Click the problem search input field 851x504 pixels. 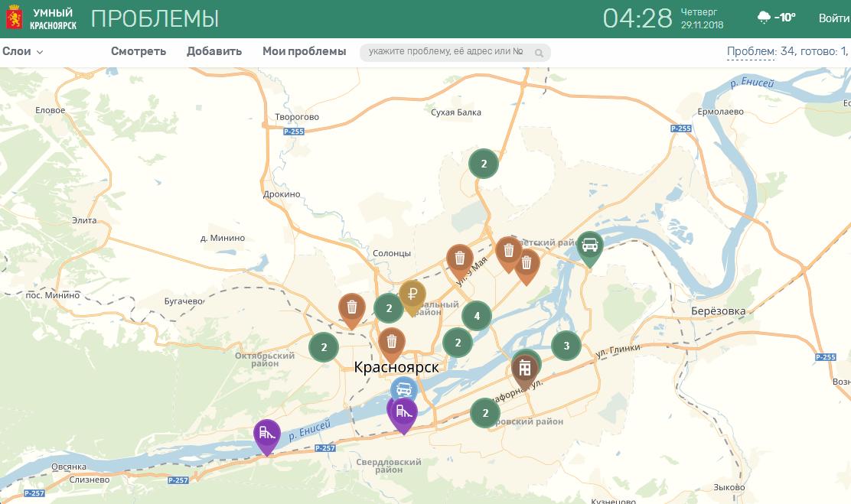point(455,53)
